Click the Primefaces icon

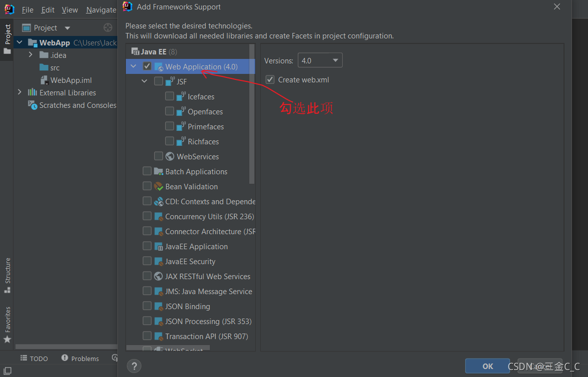[181, 126]
